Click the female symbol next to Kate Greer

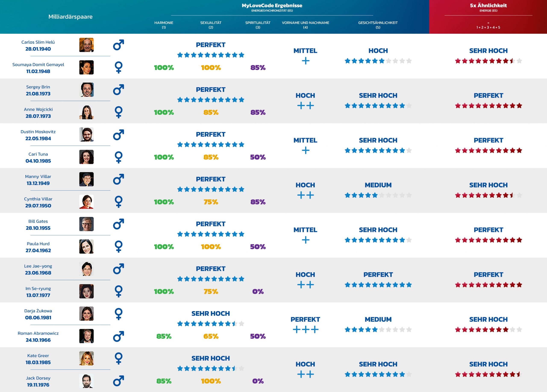click(x=118, y=358)
